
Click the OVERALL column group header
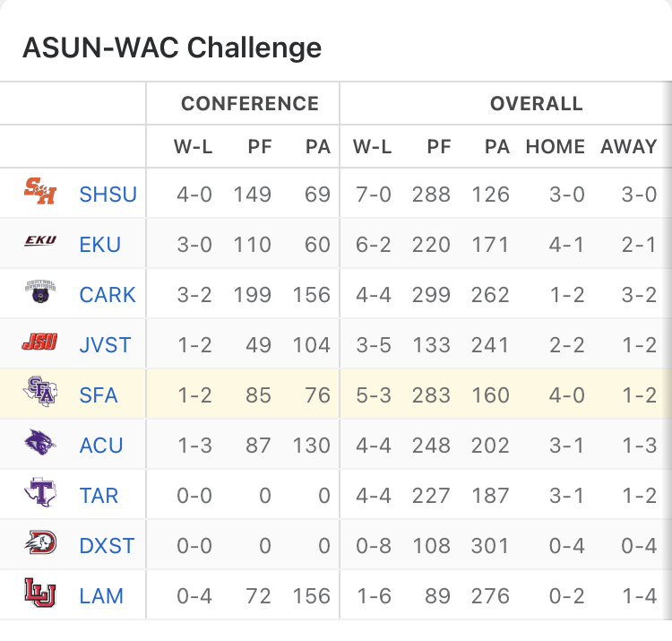[536, 104]
